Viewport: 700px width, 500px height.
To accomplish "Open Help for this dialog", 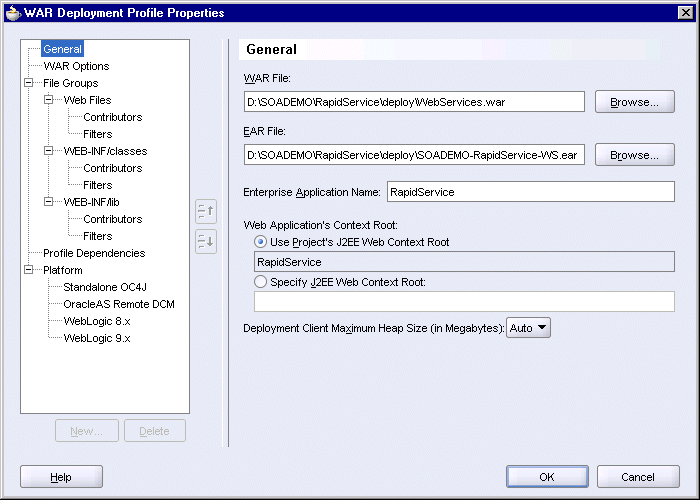I will coord(61,477).
